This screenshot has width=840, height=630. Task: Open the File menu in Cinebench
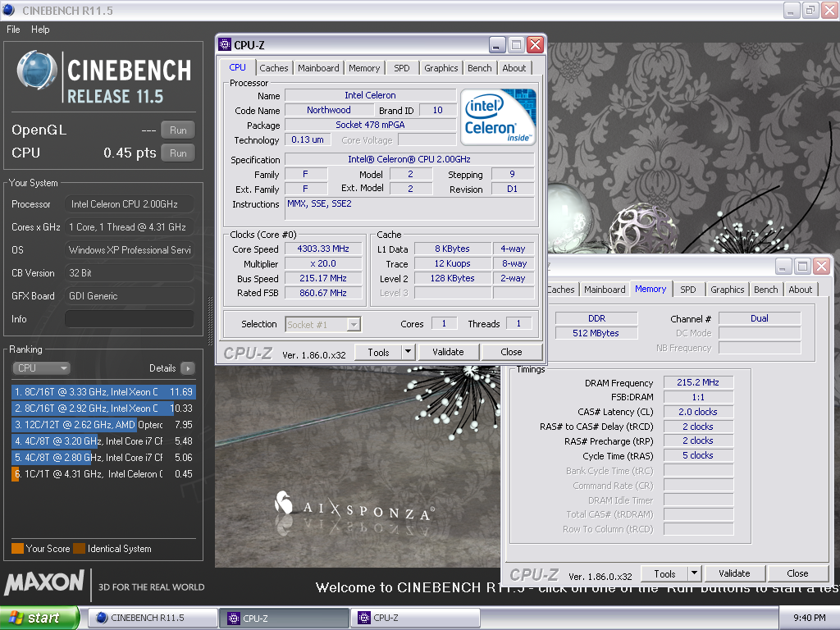pos(13,30)
